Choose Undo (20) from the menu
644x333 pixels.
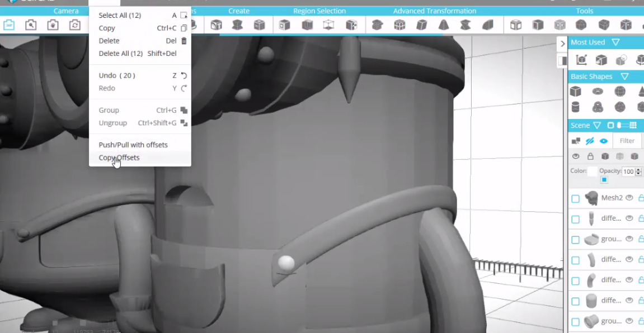[140, 75]
